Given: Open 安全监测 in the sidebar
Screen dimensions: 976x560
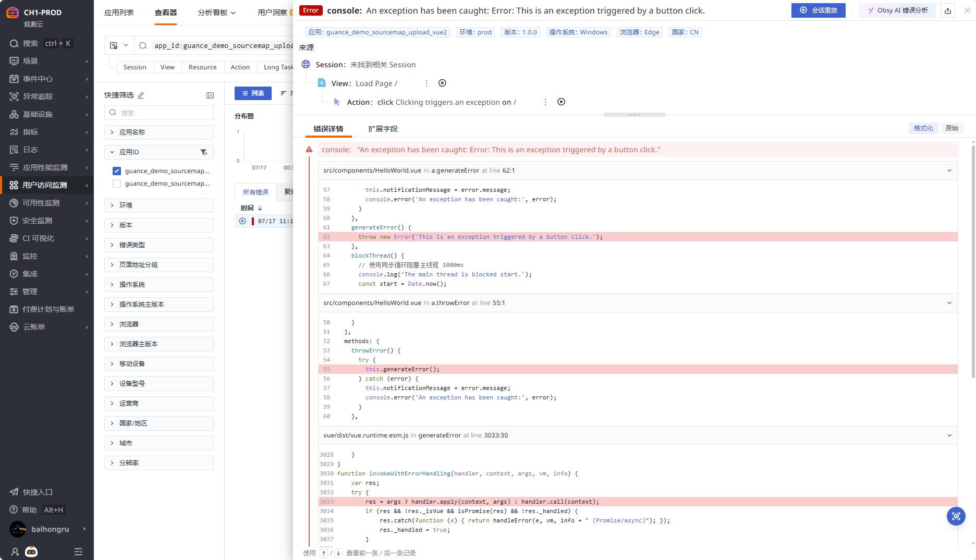Looking at the screenshot, I should [47, 221].
